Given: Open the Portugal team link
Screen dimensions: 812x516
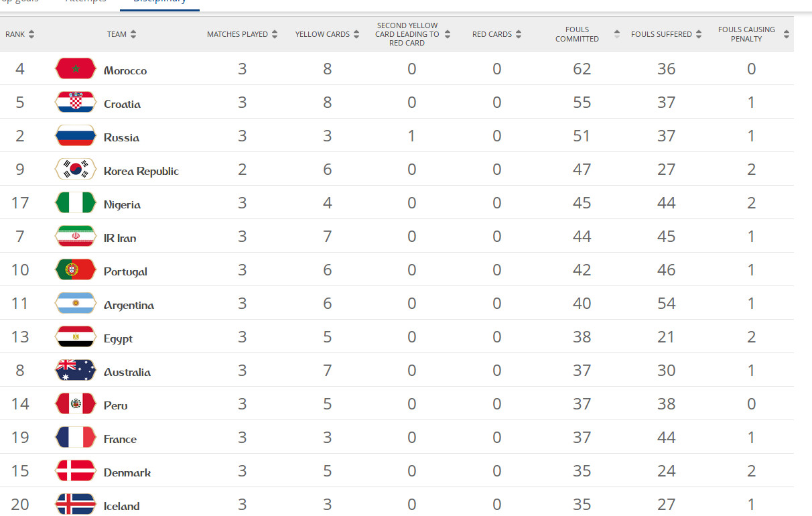Looking at the screenshot, I should 125,271.
